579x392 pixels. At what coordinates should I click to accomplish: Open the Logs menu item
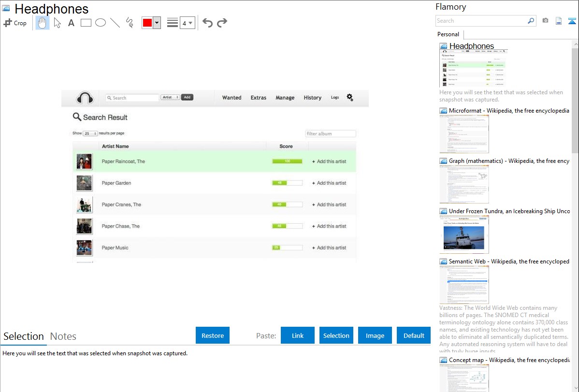[x=335, y=98]
